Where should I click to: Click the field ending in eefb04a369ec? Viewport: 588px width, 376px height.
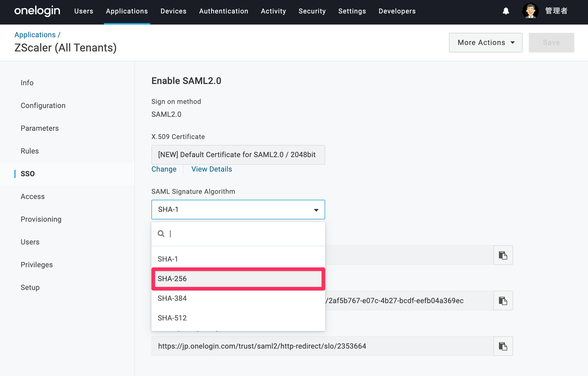[x=409, y=301]
